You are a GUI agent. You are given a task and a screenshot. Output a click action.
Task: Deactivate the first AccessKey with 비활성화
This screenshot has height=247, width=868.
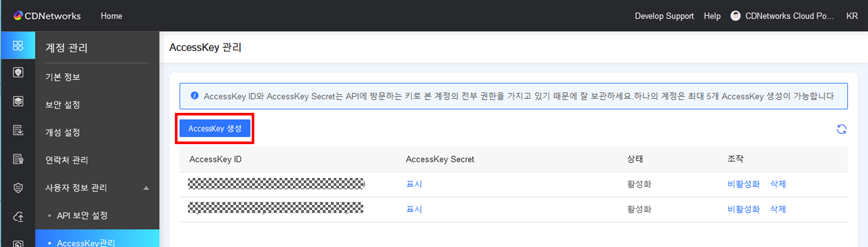pyautogui.click(x=743, y=184)
